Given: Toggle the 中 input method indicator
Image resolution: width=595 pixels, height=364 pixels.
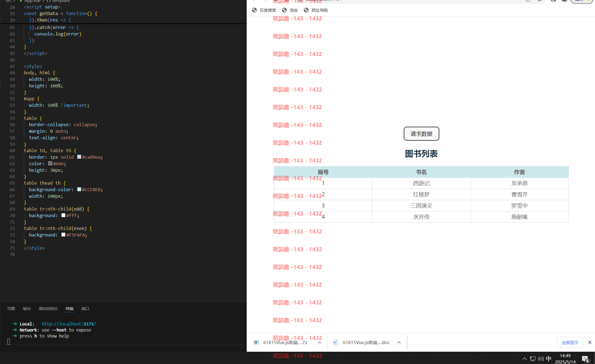Looking at the screenshot, I should [549, 359].
